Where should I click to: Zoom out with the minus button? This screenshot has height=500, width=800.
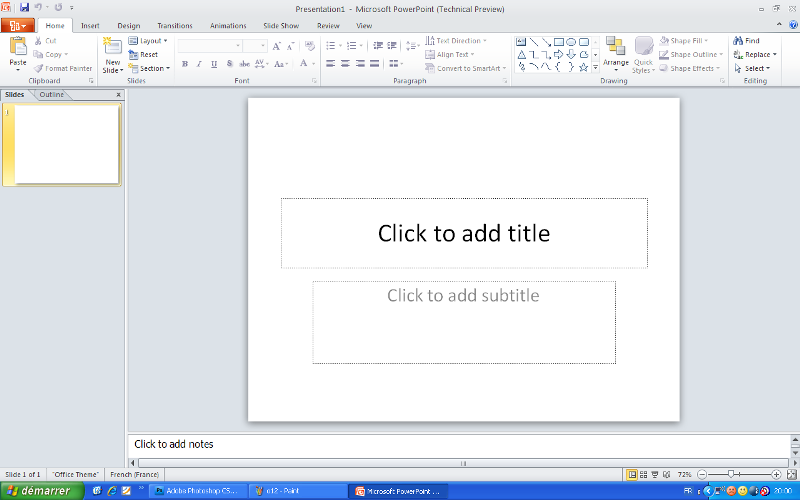(702, 474)
